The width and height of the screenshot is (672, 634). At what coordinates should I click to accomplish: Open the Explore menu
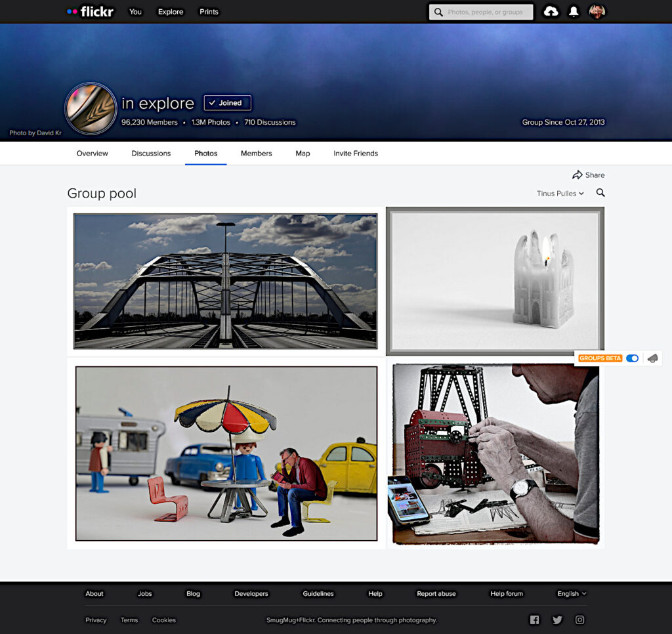[x=171, y=12]
